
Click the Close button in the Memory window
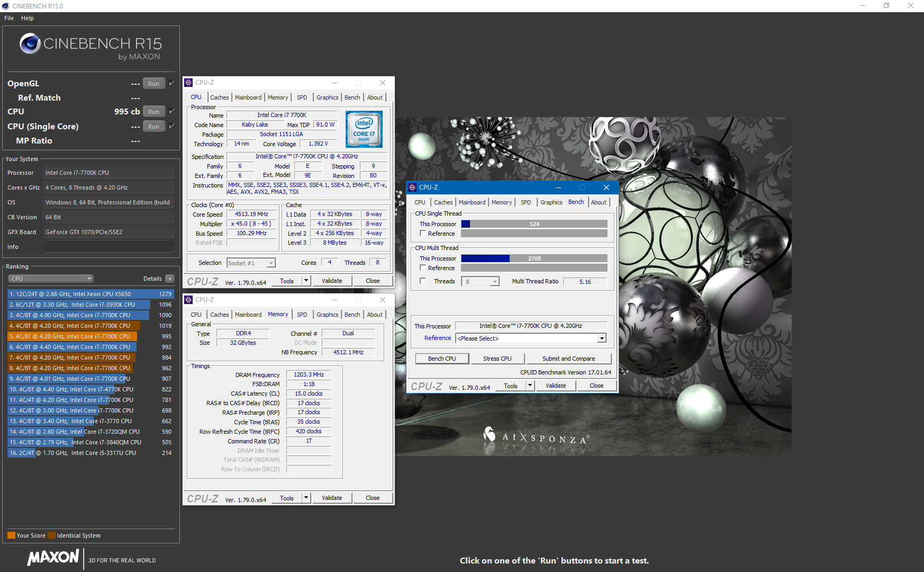tap(373, 498)
